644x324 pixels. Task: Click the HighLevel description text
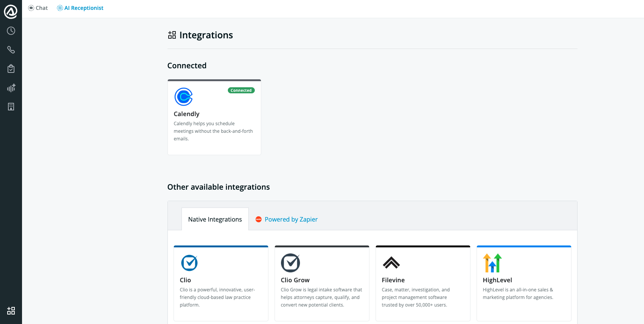518,294
